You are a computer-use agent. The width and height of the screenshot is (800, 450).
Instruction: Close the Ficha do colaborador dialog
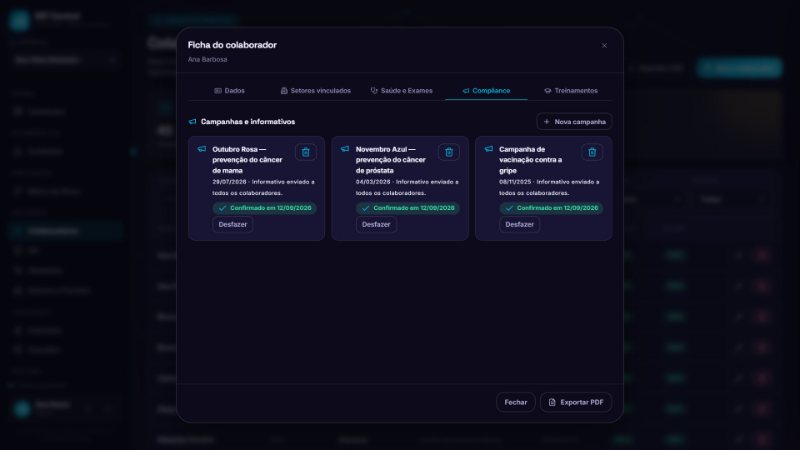(x=604, y=45)
